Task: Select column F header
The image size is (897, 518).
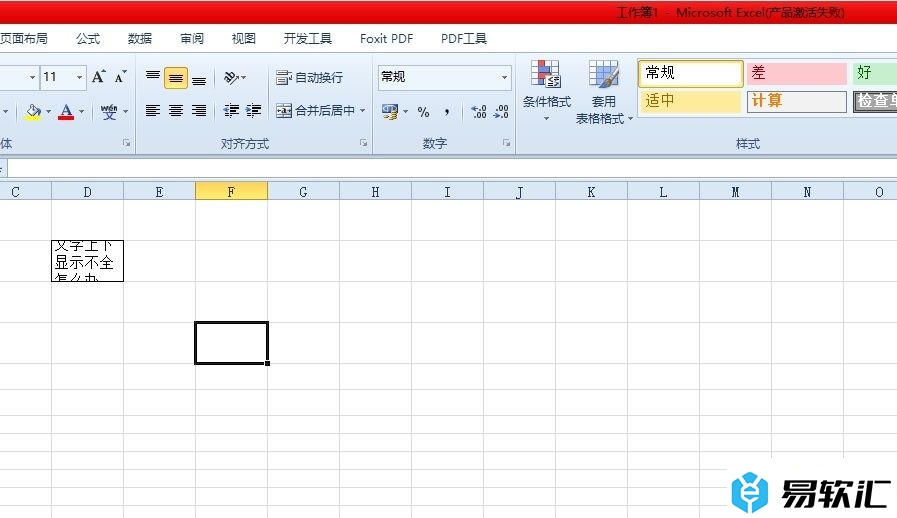Action: point(231,192)
